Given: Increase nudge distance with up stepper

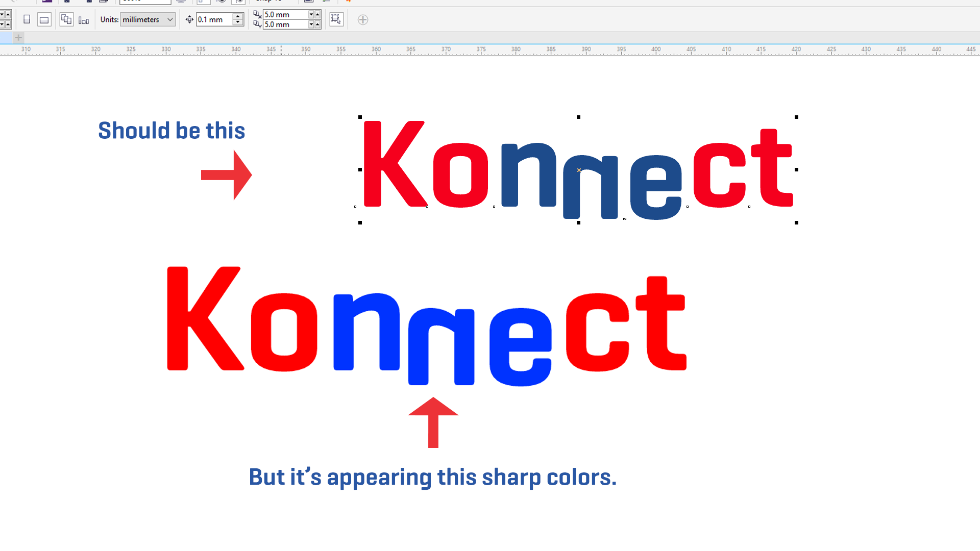Looking at the screenshot, I should [238, 16].
